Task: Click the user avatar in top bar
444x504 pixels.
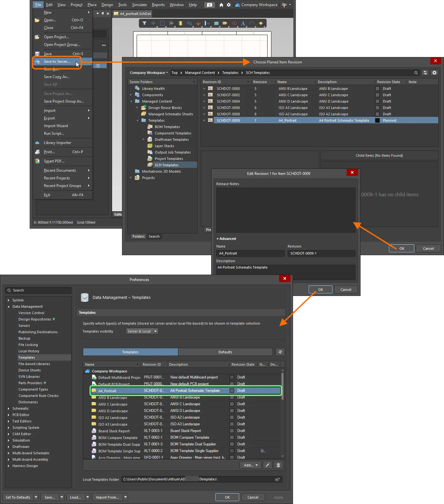Action: (284, 5)
